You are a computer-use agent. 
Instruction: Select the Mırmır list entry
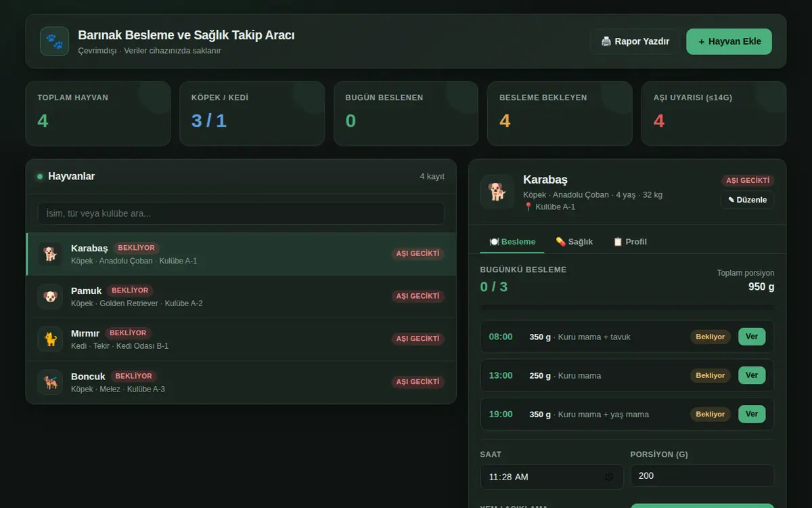pos(241,339)
